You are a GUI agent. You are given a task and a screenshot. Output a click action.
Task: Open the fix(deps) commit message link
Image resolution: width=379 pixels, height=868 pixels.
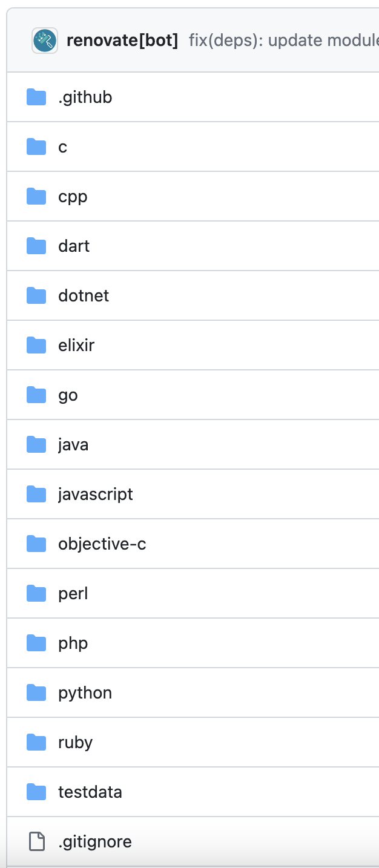point(284,41)
